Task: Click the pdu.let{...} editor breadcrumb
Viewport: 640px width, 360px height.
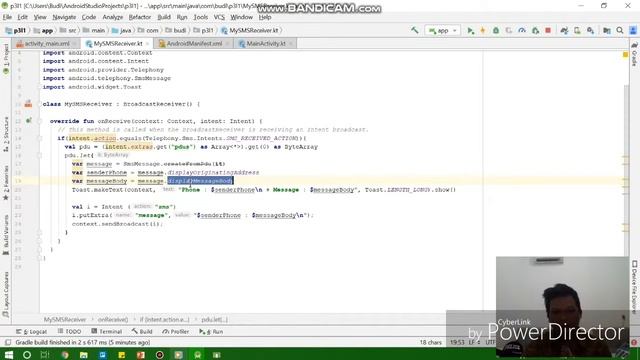Action: [x=215, y=320]
